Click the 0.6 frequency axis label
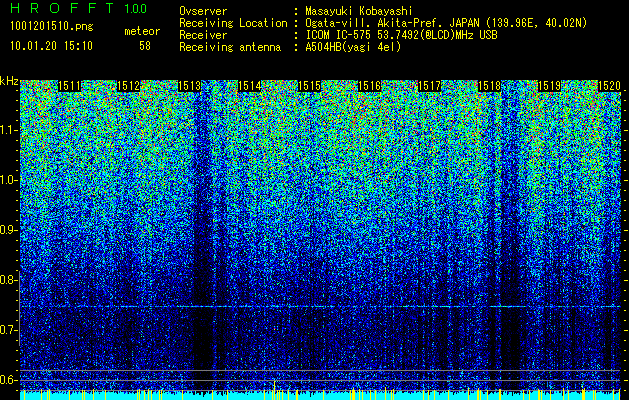The height and width of the screenshot is (400, 629). [9, 380]
